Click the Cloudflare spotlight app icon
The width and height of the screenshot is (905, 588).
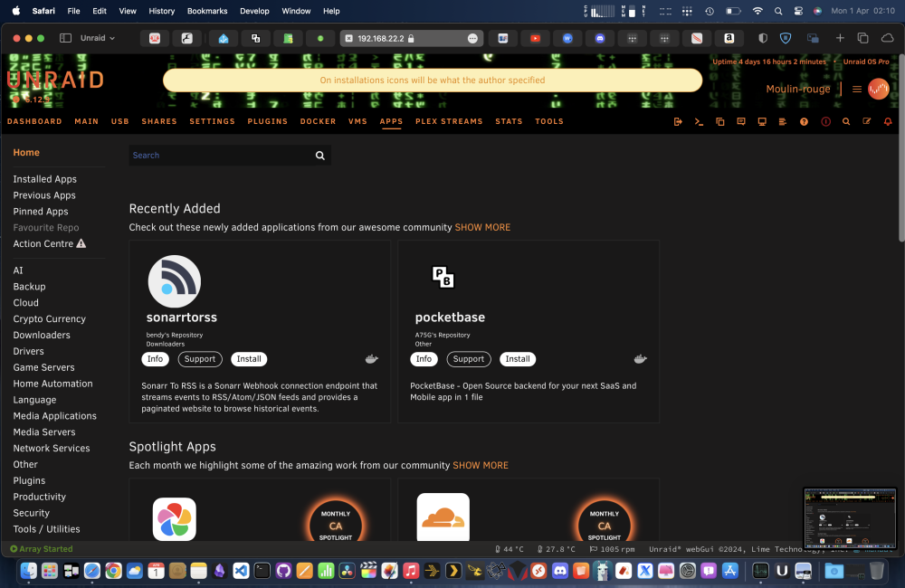point(443,517)
